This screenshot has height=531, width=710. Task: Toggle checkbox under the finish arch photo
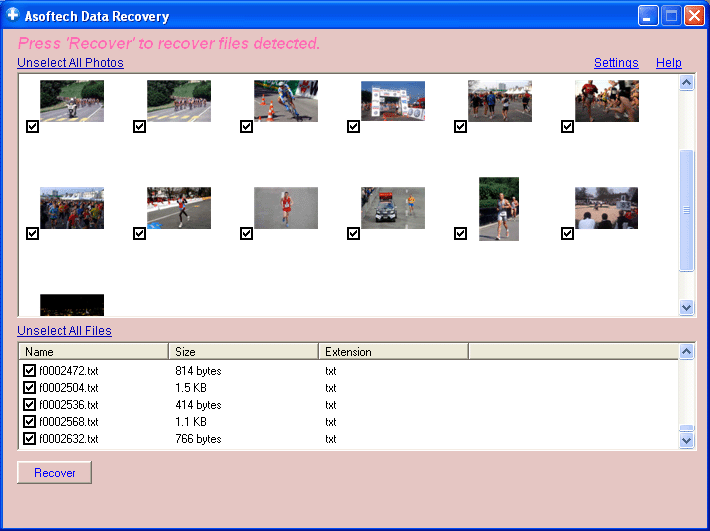coord(353,127)
